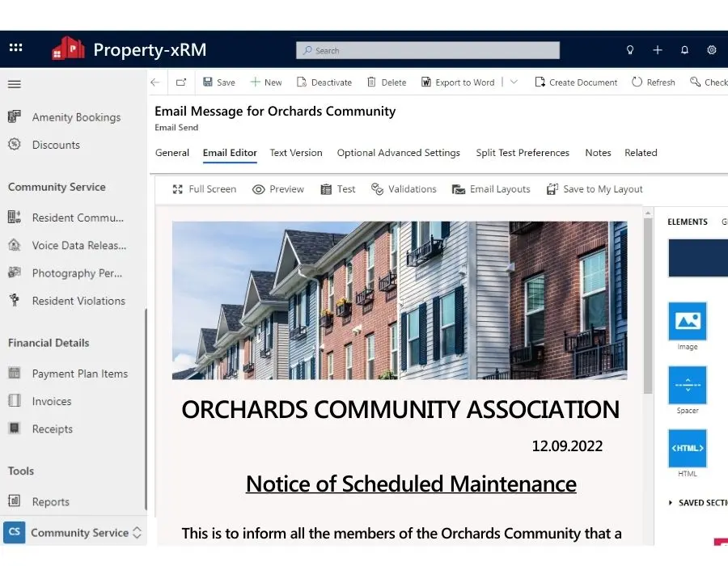Select the Spacer element tile

click(x=687, y=385)
